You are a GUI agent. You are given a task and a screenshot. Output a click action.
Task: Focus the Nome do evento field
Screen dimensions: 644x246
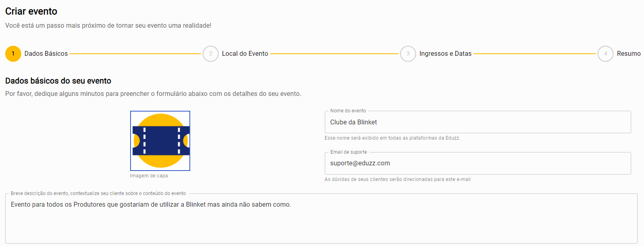click(477, 122)
